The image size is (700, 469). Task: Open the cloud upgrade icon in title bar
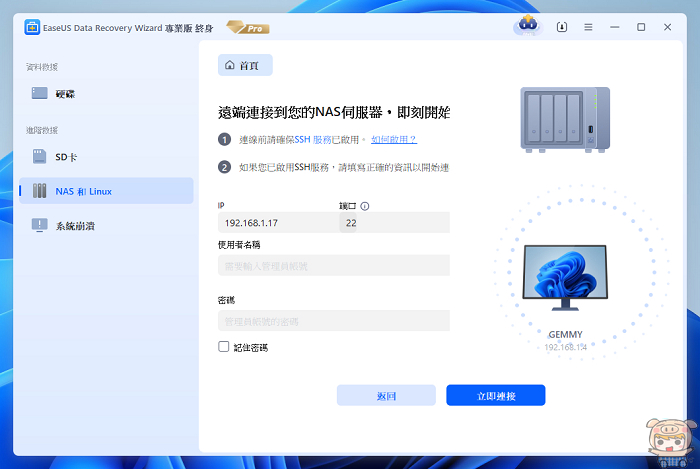point(527,27)
